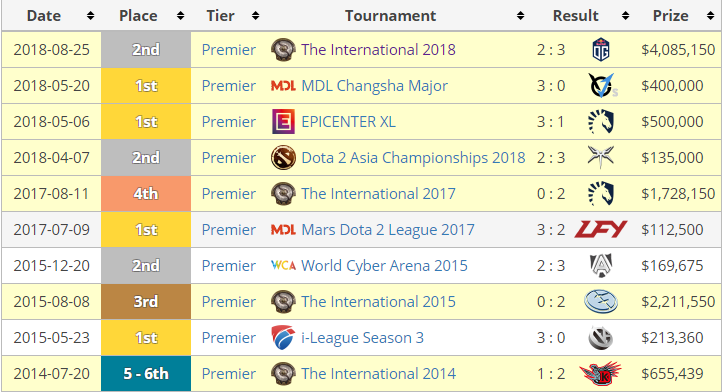Image resolution: width=722 pixels, height=392 pixels.
Task: Sort table by Tournament column arrows
Action: click(520, 16)
